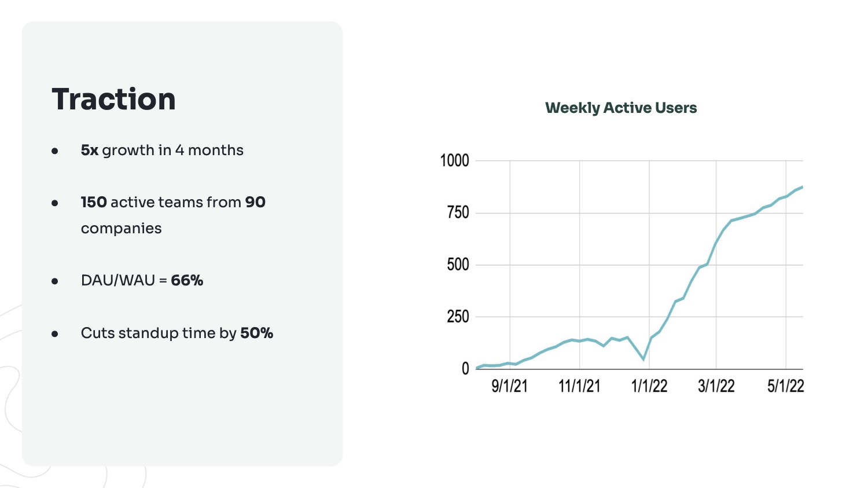868x488 pixels.
Task: Select the "5x growth in 4 months" text
Action: pyautogui.click(x=162, y=151)
